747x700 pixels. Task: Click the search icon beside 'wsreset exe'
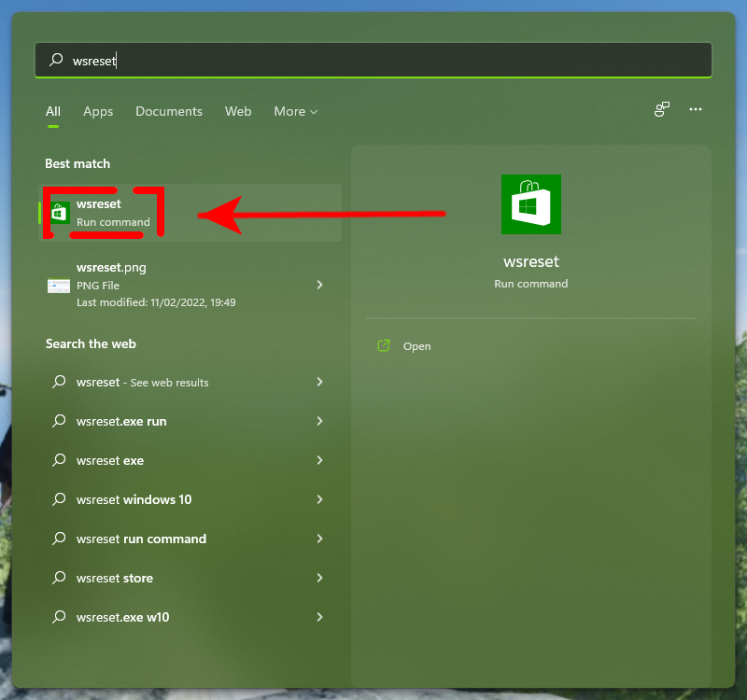[x=59, y=459]
